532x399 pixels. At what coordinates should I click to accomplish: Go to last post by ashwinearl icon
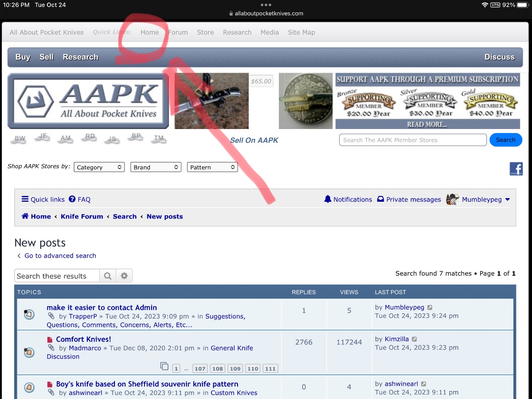click(423, 384)
